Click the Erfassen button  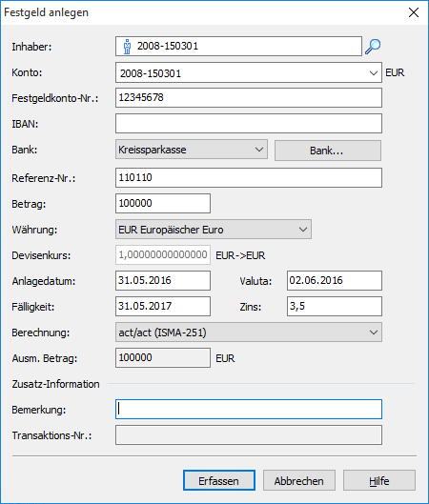coord(219,480)
